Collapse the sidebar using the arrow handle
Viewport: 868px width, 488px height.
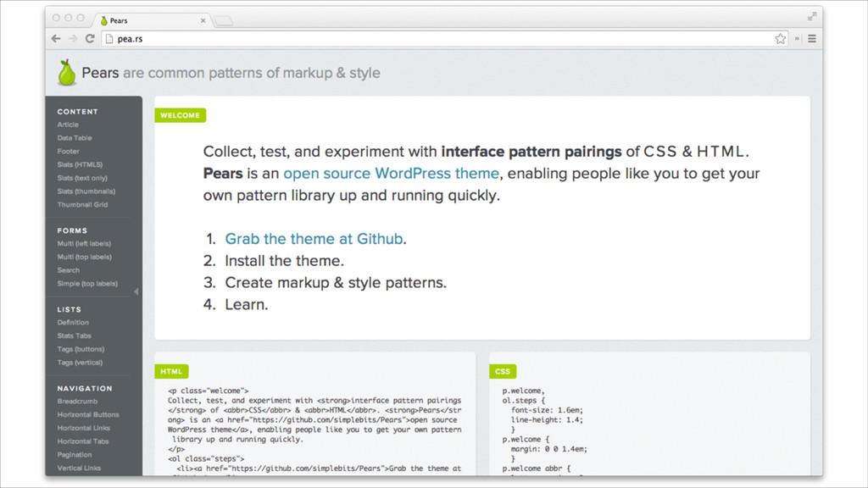[x=136, y=291]
